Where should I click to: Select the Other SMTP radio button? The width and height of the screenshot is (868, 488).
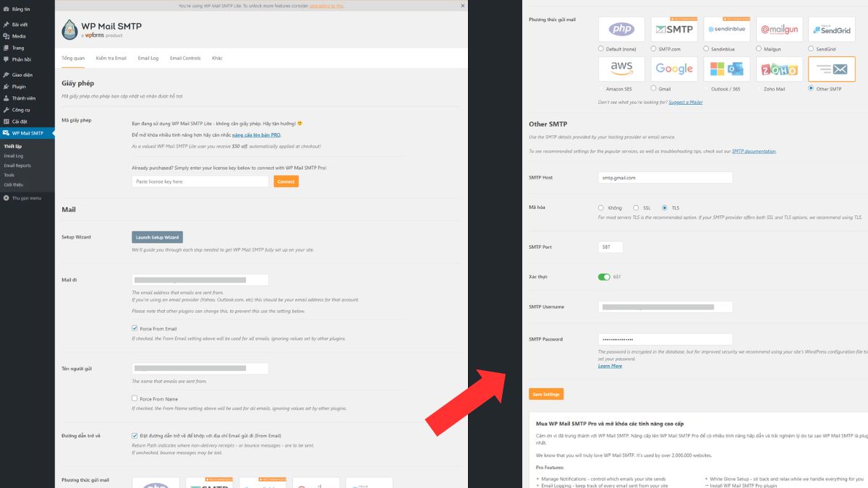[x=812, y=88]
